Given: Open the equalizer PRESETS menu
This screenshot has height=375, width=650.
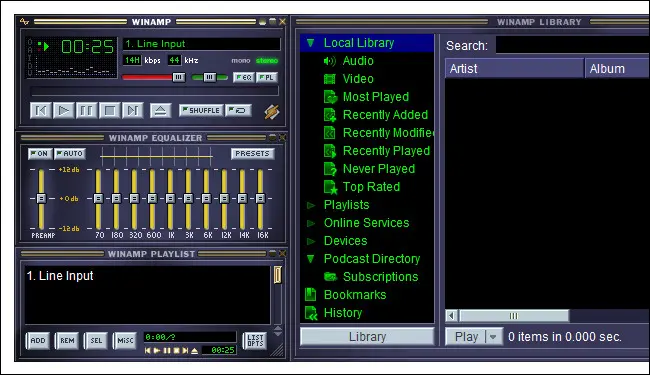Looking at the screenshot, I should coord(252,154).
